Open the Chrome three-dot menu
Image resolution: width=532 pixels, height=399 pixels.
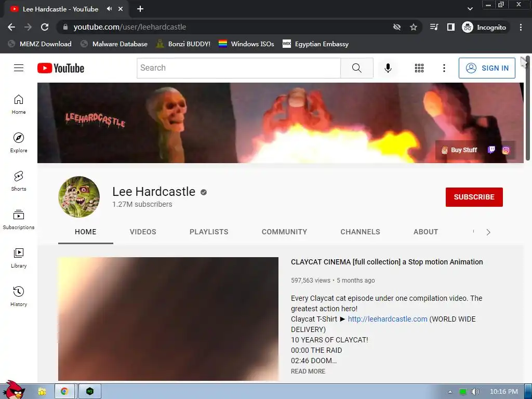point(521,27)
